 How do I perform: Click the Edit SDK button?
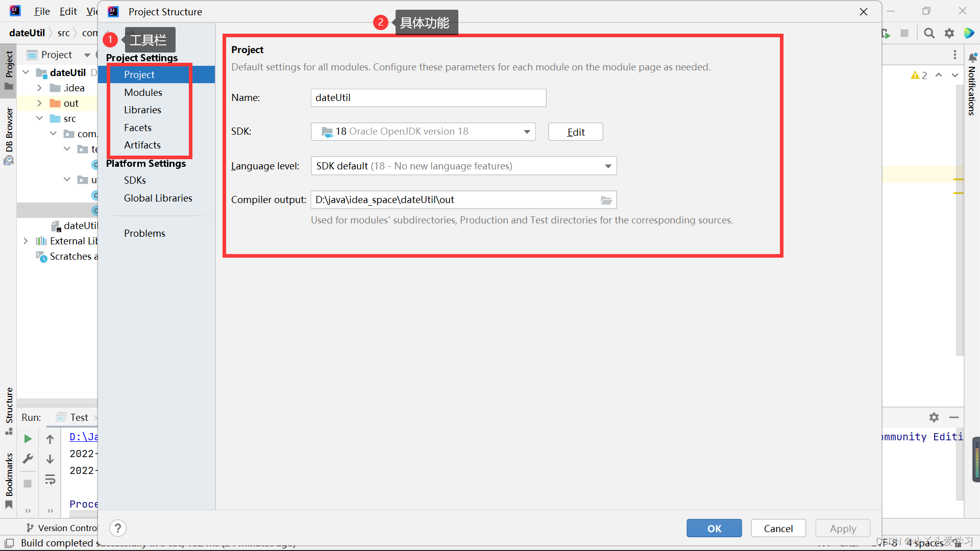coord(575,132)
